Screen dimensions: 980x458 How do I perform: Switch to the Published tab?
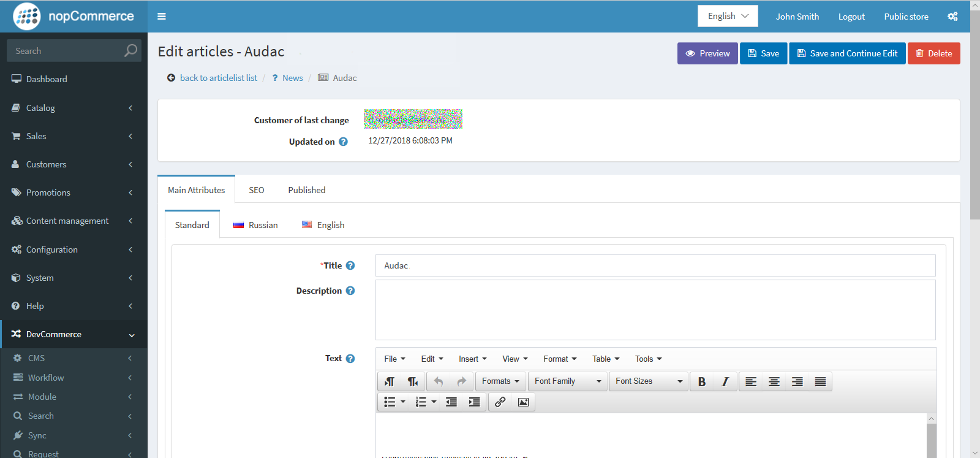click(307, 190)
